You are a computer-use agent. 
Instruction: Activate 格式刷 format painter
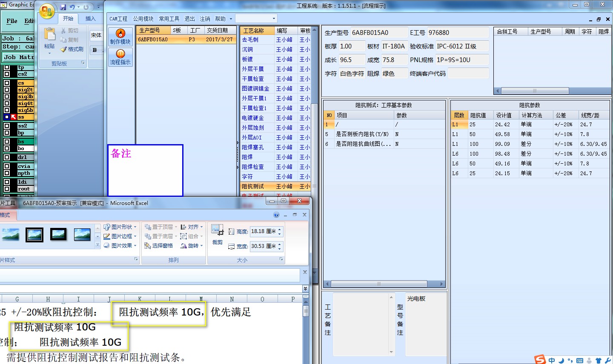point(72,49)
